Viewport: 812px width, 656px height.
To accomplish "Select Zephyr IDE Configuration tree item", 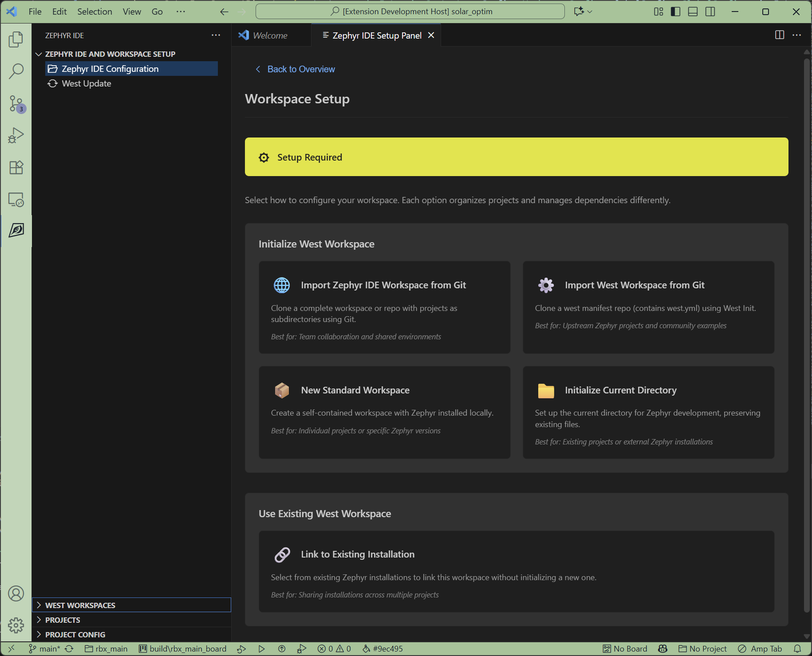I will click(x=131, y=69).
